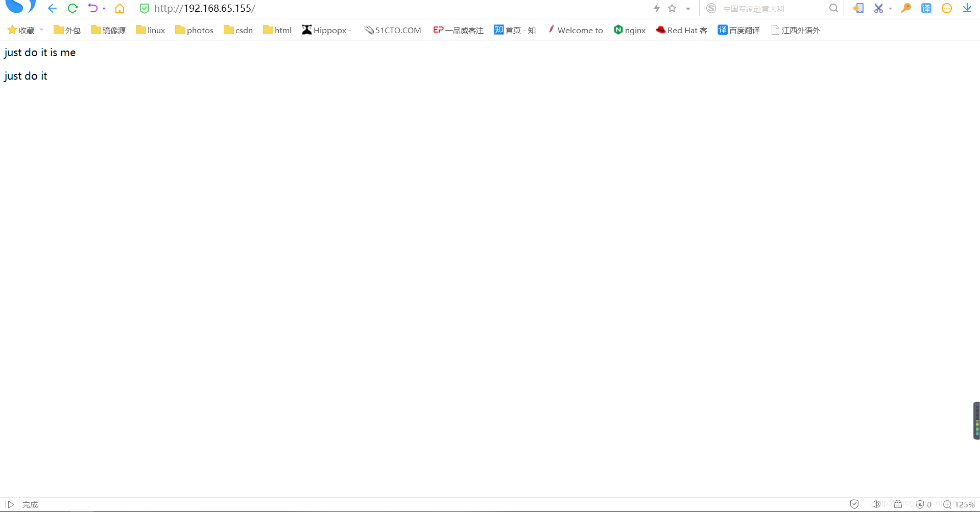Viewport: 980px width, 512px height.
Task: Open the 江西外语外 bookmark
Action: point(796,30)
